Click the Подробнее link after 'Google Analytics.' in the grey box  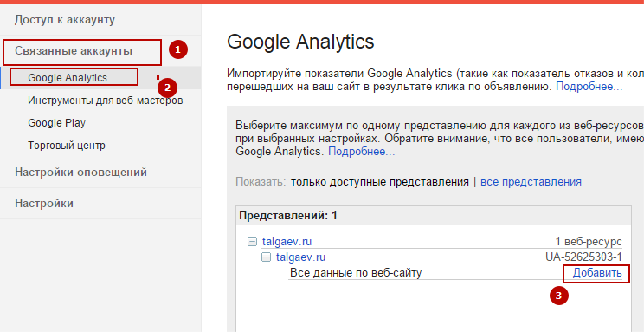[x=362, y=152]
